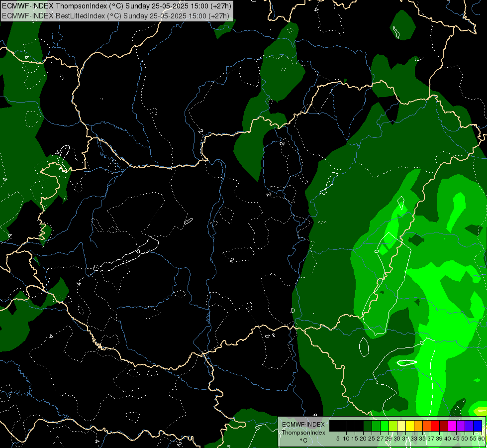Click the legend tick value 39

click(x=439, y=439)
